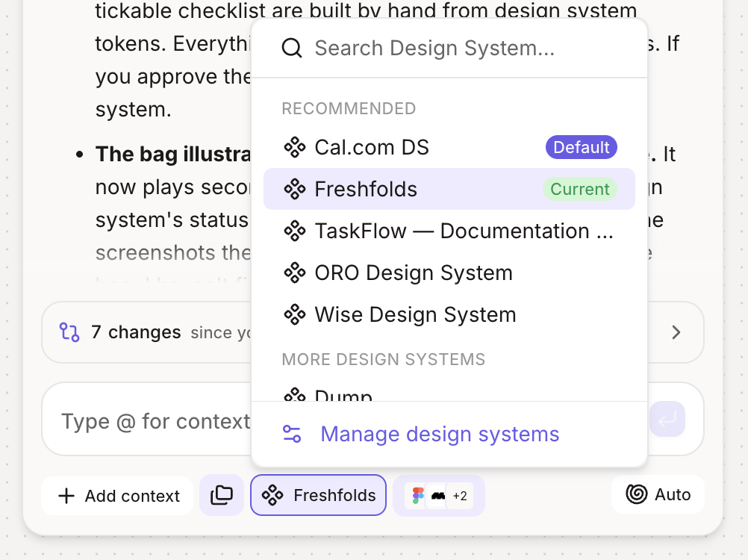The height and width of the screenshot is (560, 748).
Task: Click the component icon beside ORO Design System
Action: click(x=295, y=273)
